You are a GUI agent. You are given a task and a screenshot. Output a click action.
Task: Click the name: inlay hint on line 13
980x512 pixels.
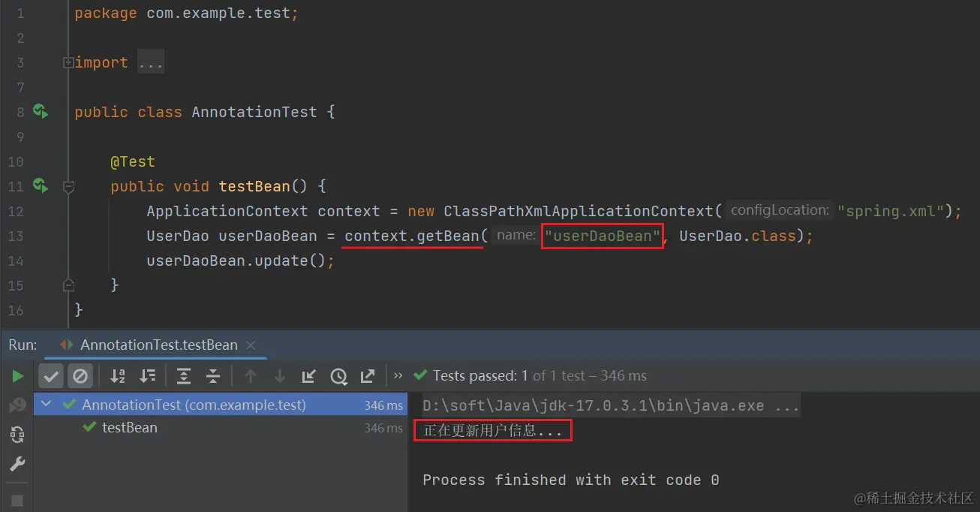pyautogui.click(x=516, y=236)
